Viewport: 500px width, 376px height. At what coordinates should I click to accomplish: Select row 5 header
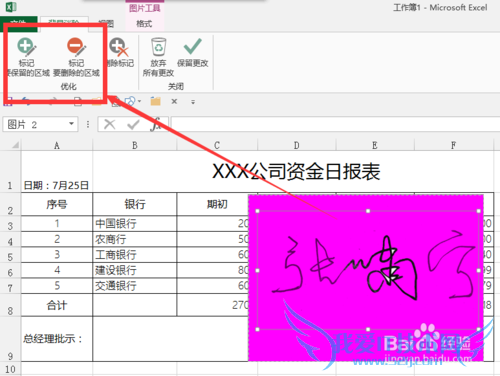click(10, 255)
